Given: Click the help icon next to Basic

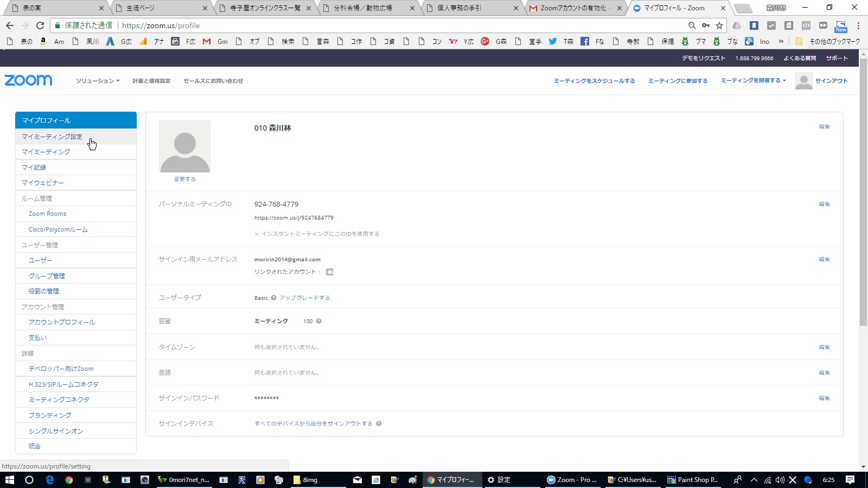Looking at the screenshot, I should click(x=274, y=298).
